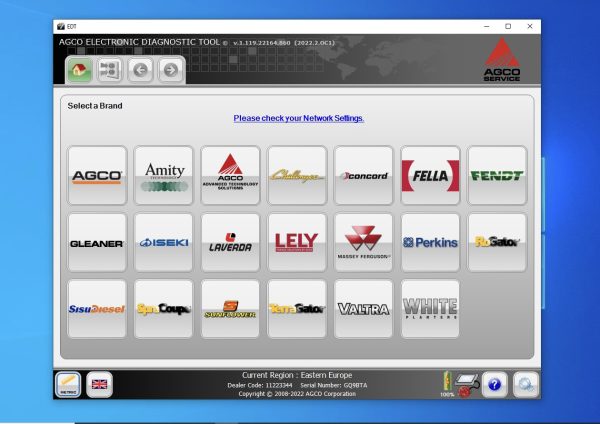This screenshot has width=600, height=424.
Task: Click the 'Current Region : Eastern Europe' text
Action: coord(297,375)
